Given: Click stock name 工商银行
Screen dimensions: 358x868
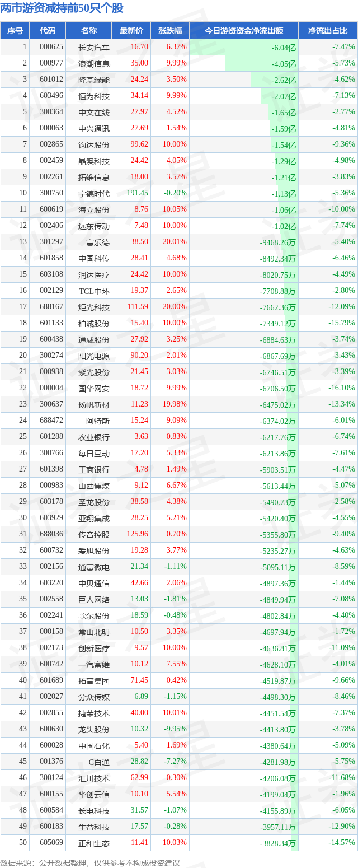Looking at the screenshot, I should [94, 470].
